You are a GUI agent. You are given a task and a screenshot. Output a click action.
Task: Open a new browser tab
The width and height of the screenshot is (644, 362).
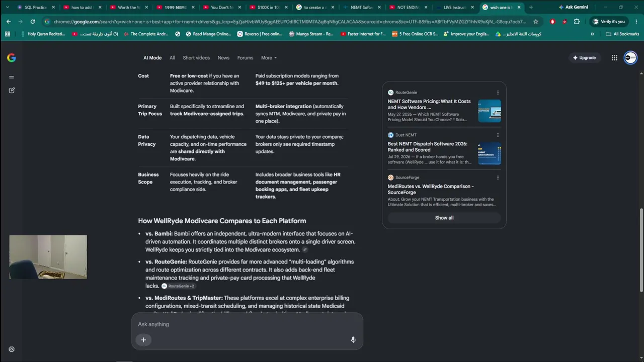[x=531, y=7]
